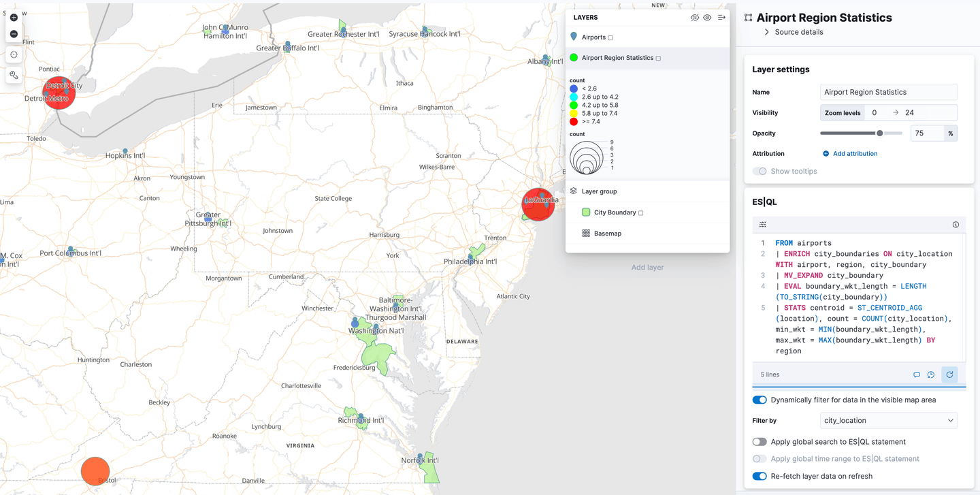Open the Filter by city_location dropdown
980x495 pixels.
coord(888,420)
